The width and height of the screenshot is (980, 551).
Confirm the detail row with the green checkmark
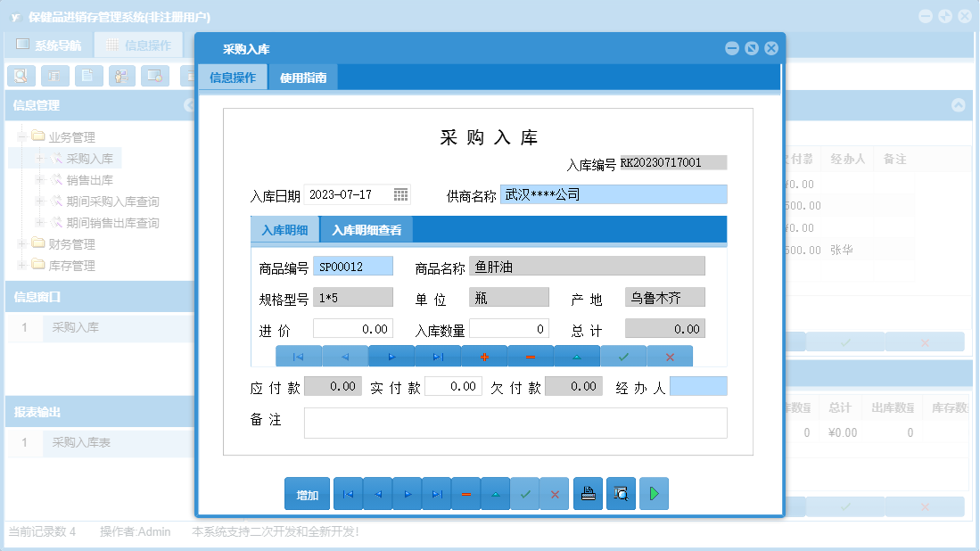tap(622, 356)
